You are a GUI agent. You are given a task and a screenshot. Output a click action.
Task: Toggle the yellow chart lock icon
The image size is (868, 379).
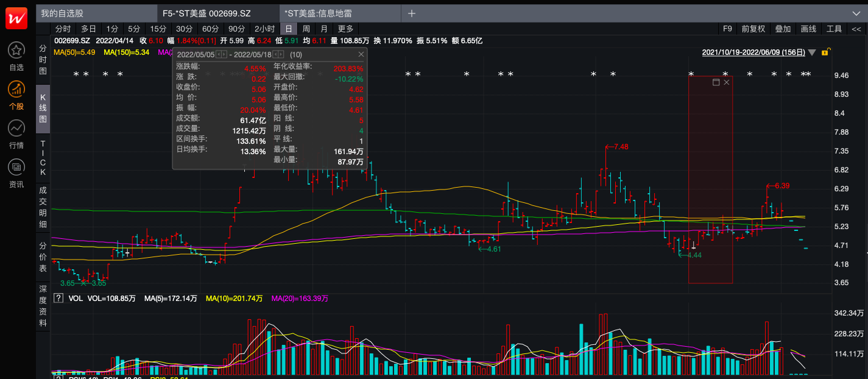(x=825, y=52)
